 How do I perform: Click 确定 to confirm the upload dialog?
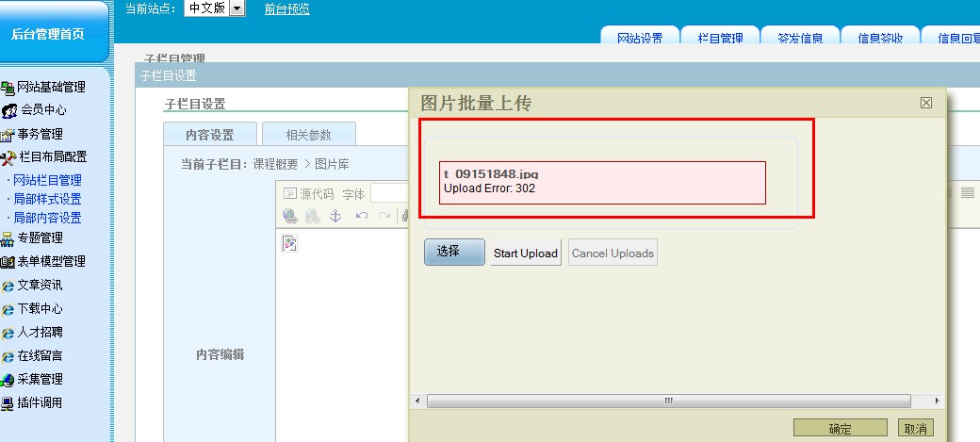click(840, 429)
